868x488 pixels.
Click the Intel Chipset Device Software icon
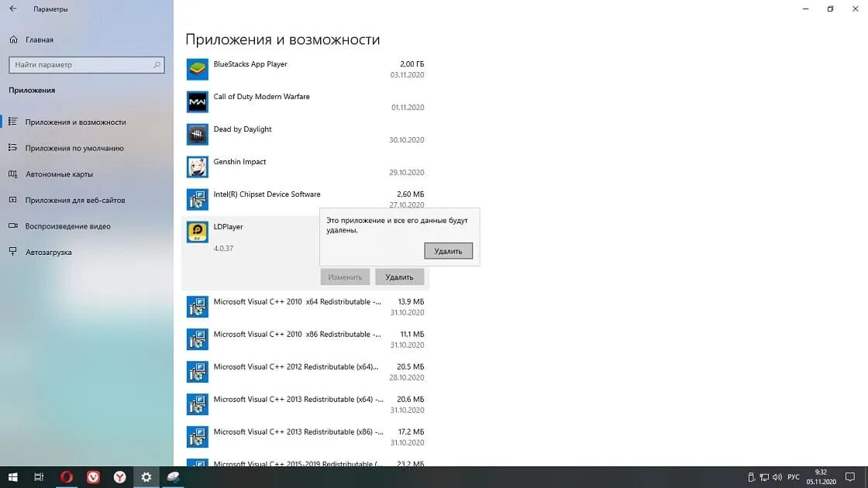point(197,199)
